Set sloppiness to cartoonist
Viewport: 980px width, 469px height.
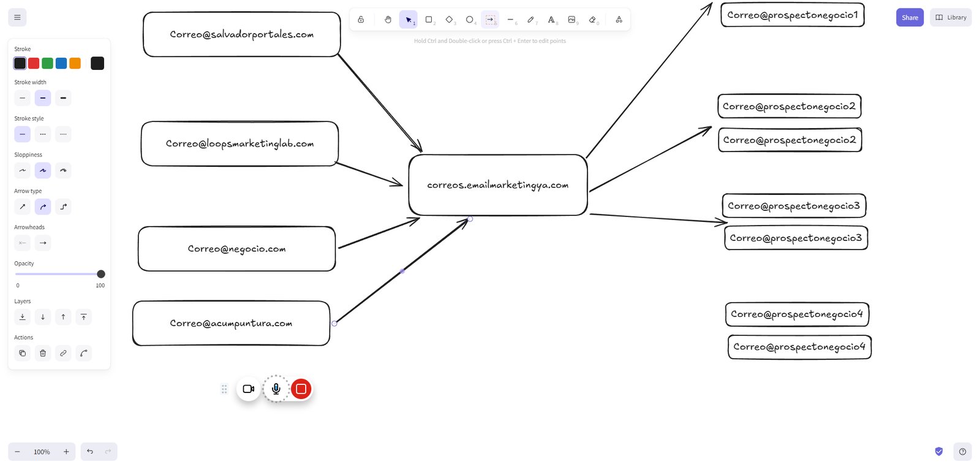tap(63, 170)
